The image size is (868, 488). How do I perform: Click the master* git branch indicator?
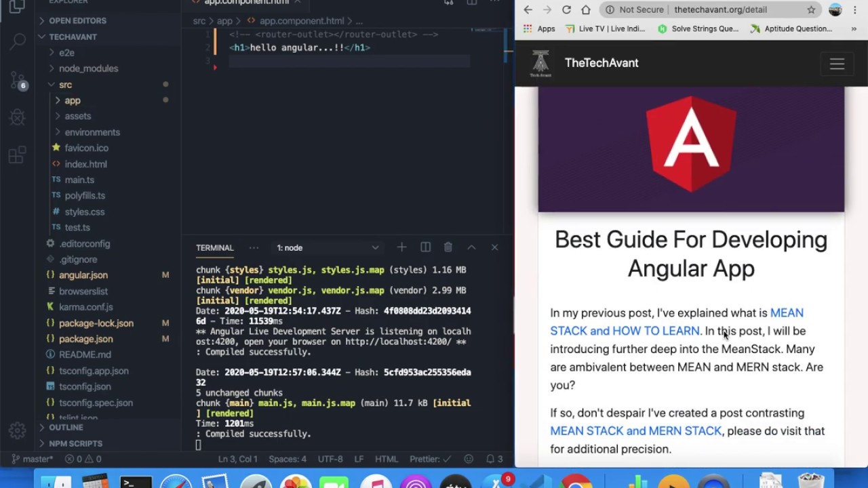pos(32,459)
